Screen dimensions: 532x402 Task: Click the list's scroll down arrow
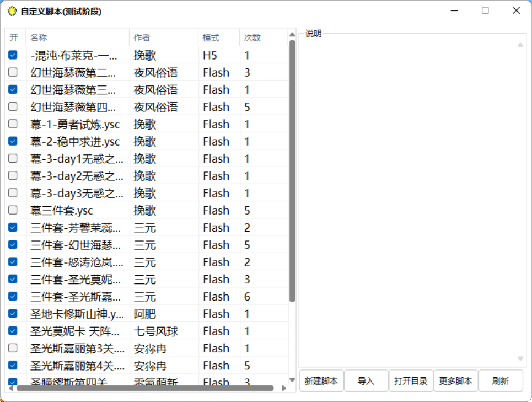tap(292, 380)
